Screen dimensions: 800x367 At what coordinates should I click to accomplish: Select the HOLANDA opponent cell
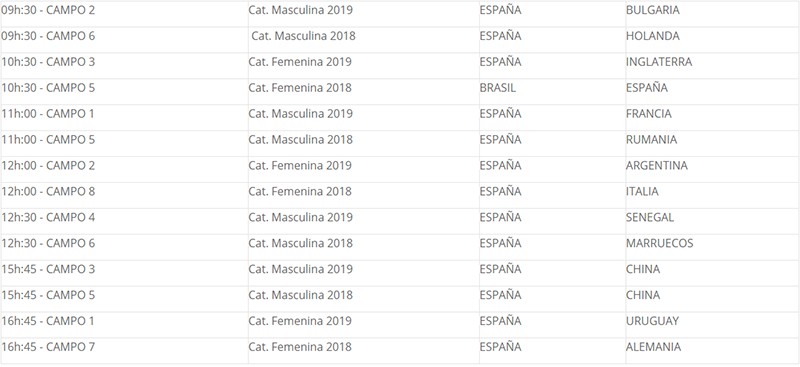point(712,36)
